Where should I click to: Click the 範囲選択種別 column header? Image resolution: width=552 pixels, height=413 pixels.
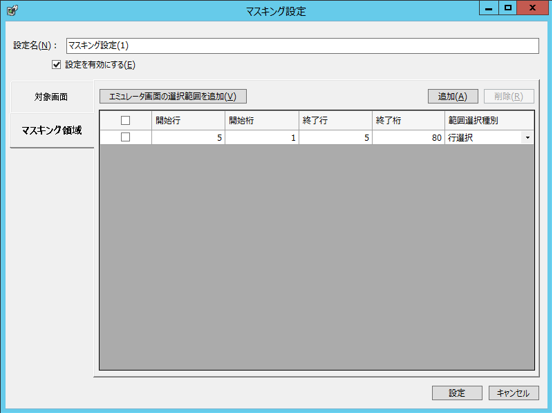[x=489, y=120]
